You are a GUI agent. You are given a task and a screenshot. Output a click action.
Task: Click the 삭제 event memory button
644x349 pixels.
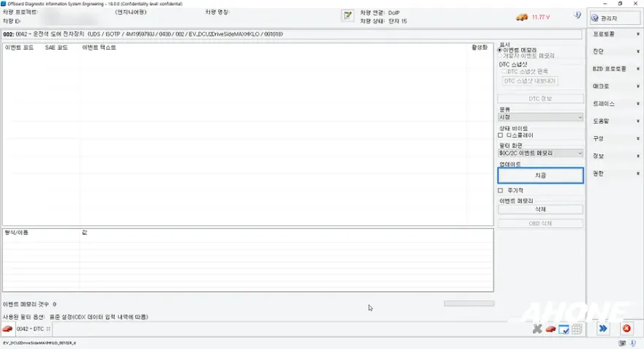540,209
